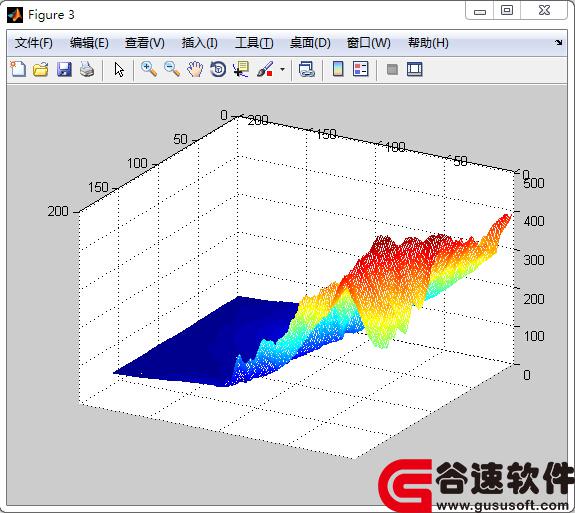Select the Edit Plot arrow tool
575x513 pixels.
[119, 69]
